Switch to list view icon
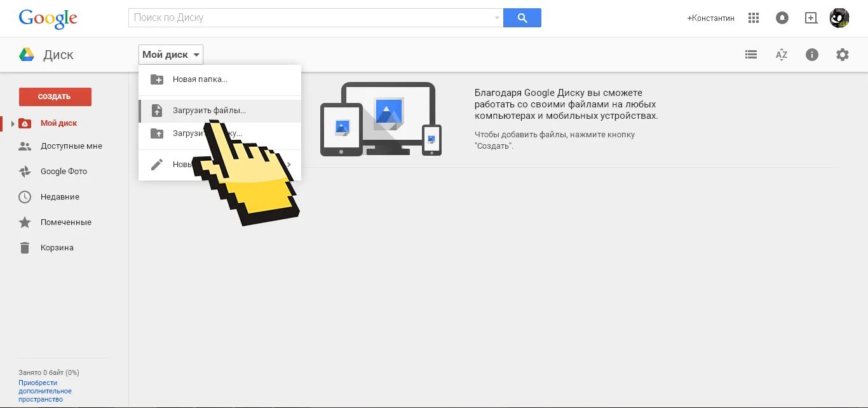The image size is (868, 408). tap(751, 55)
